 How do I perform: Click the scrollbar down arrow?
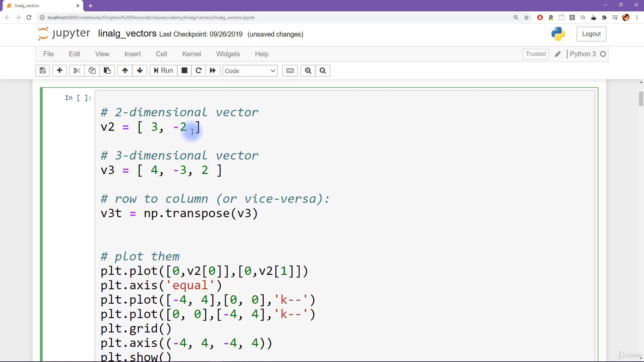[x=641, y=358]
